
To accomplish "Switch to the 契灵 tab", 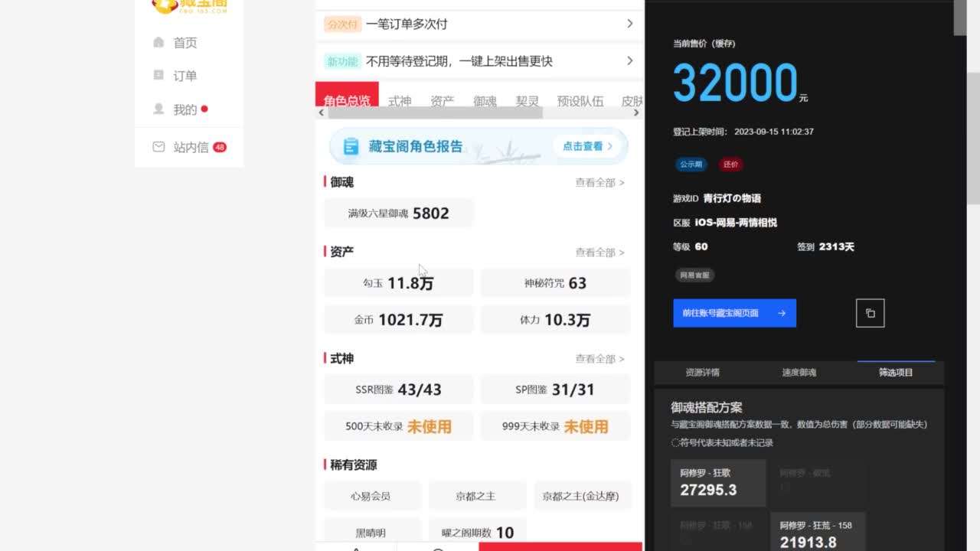I will (x=528, y=101).
